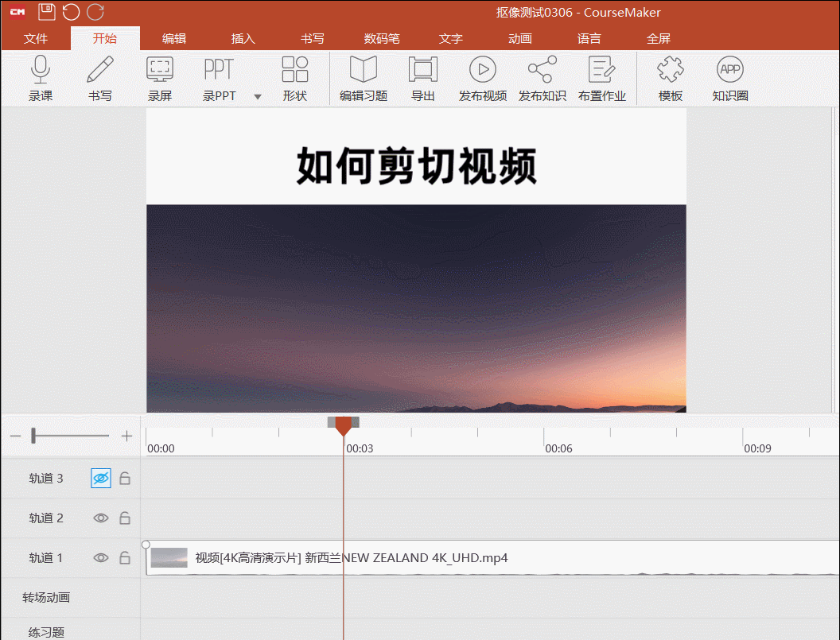The image size is (840, 640).
Task: Click the 导出 export icon
Action: coord(422,77)
